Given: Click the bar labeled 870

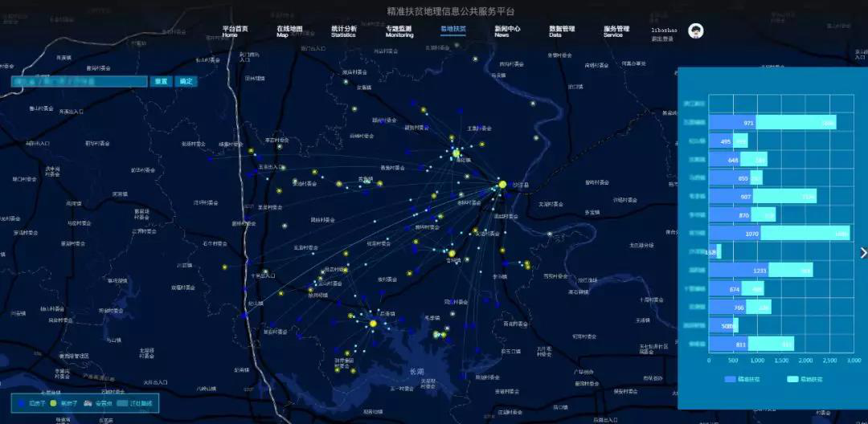Looking at the screenshot, I should point(730,215).
